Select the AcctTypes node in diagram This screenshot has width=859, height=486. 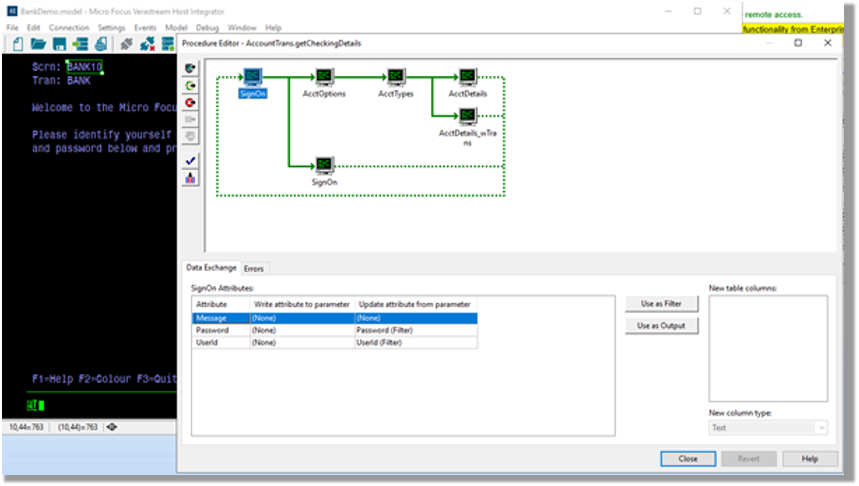[x=396, y=83]
